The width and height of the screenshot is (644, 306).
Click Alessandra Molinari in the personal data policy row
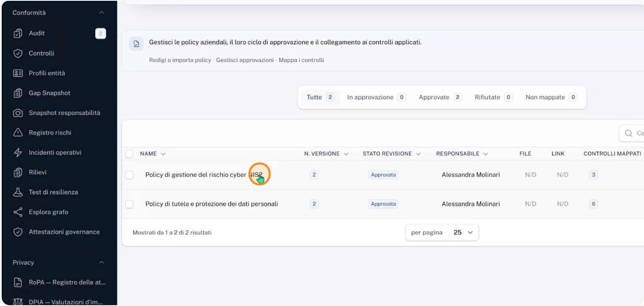(x=471, y=204)
